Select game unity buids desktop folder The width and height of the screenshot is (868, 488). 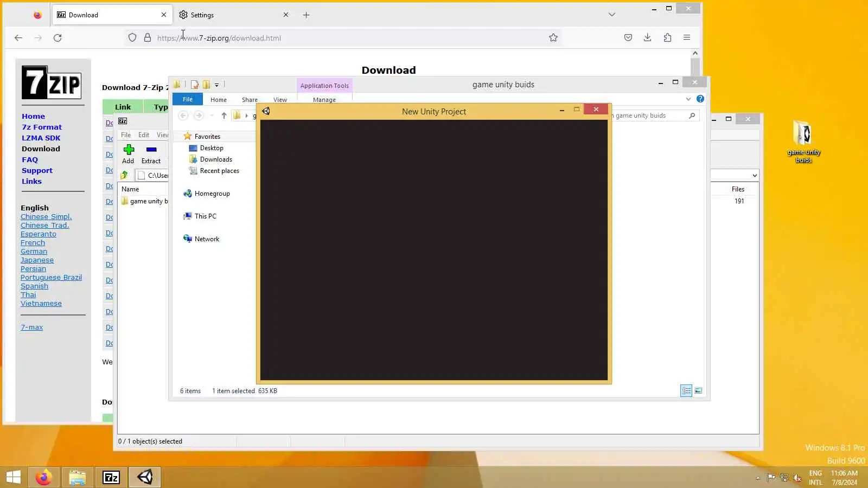pyautogui.click(x=803, y=142)
